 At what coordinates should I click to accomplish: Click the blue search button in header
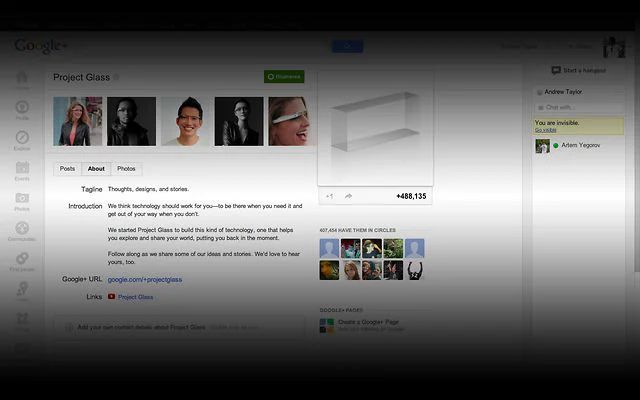click(347, 46)
